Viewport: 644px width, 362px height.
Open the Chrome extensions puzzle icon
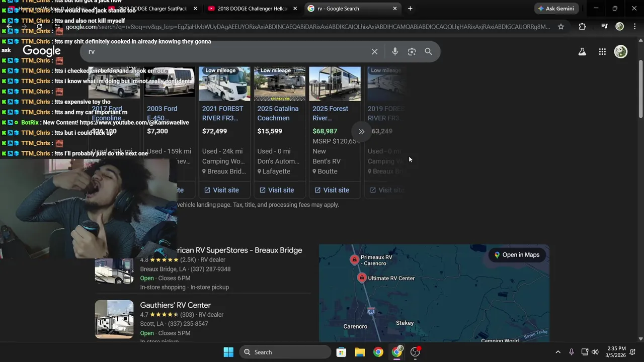point(582,27)
